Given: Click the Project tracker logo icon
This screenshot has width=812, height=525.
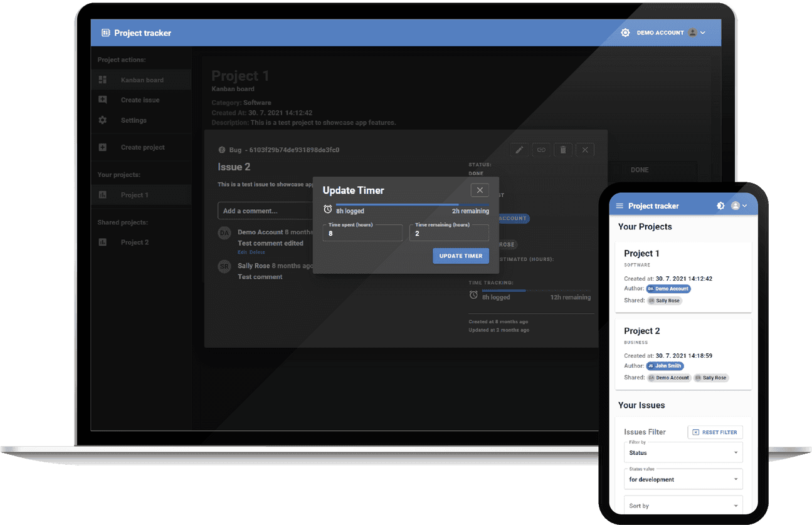Looking at the screenshot, I should point(105,33).
